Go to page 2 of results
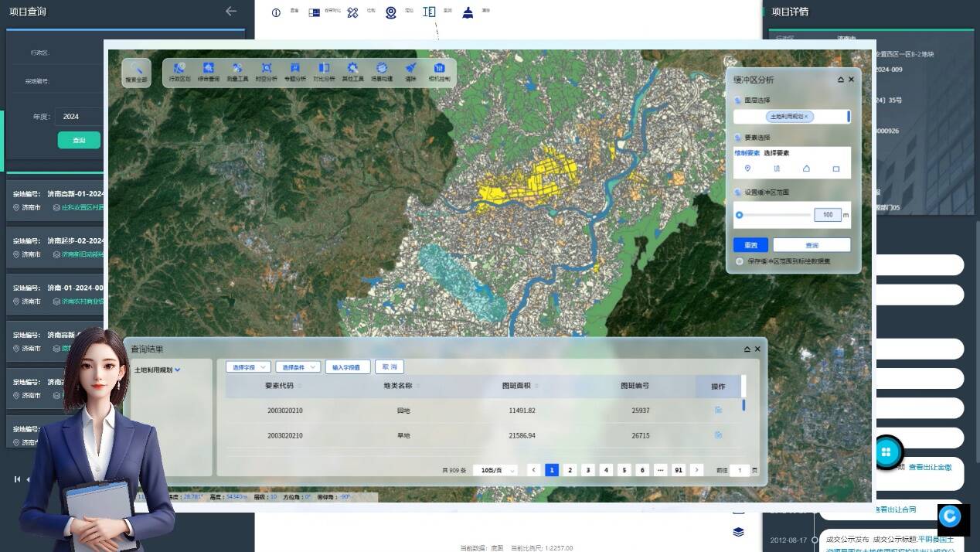This screenshot has width=980, height=552. click(x=570, y=470)
